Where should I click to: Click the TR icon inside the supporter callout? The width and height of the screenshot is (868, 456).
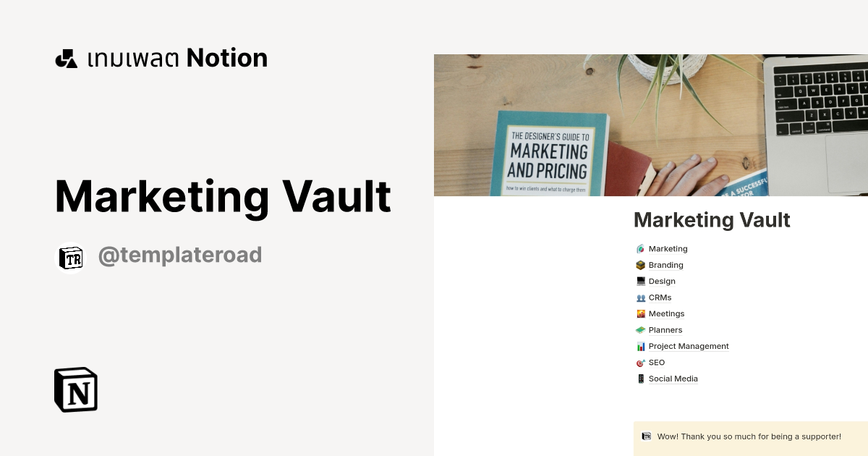tap(646, 436)
